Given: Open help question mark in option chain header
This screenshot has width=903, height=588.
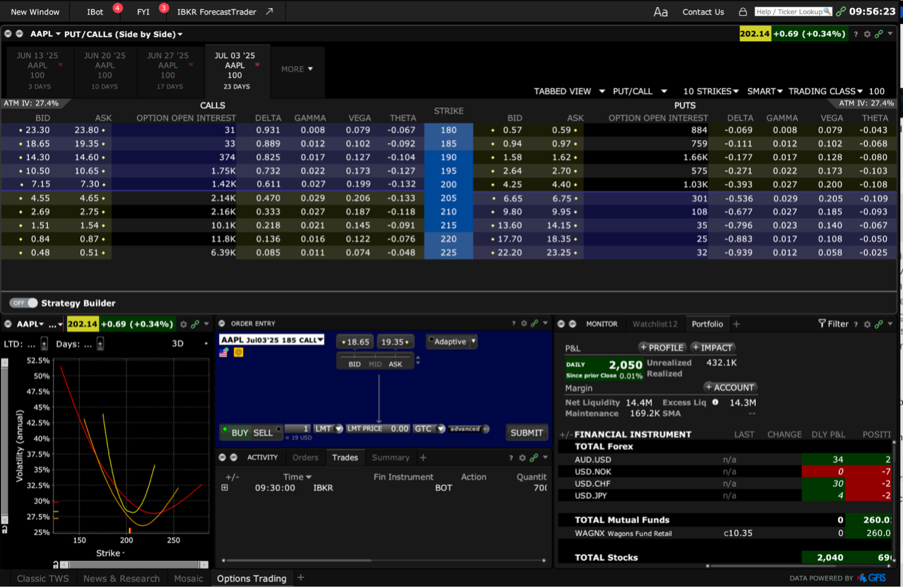Looking at the screenshot, I should [856, 34].
